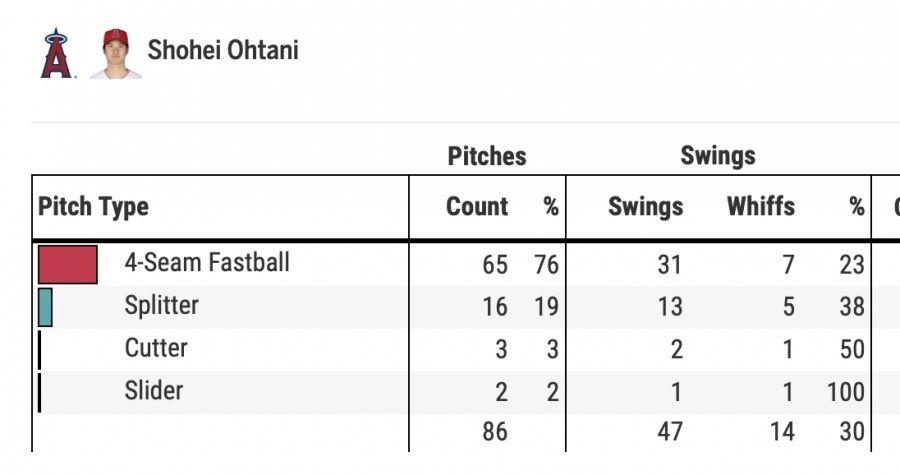This screenshot has height=475, width=900.
Task: Click the 65 fastball count cell
Action: coord(494,265)
